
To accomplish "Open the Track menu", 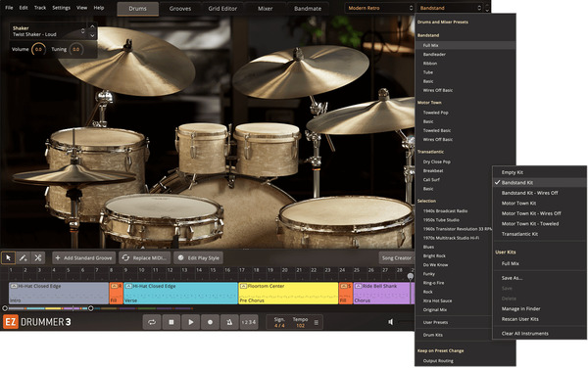I will coord(40,8).
